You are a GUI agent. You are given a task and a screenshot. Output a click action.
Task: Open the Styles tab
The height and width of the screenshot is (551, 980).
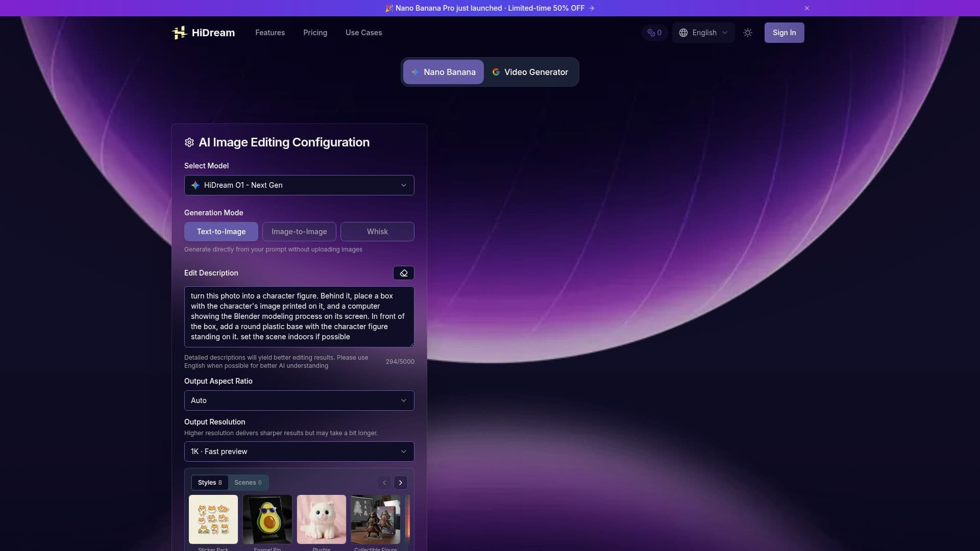210,483
